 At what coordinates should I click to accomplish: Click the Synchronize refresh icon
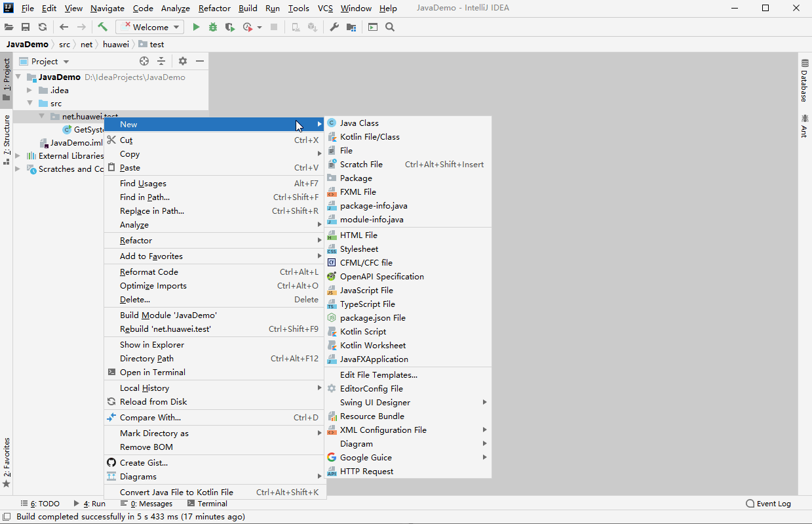pos(43,27)
